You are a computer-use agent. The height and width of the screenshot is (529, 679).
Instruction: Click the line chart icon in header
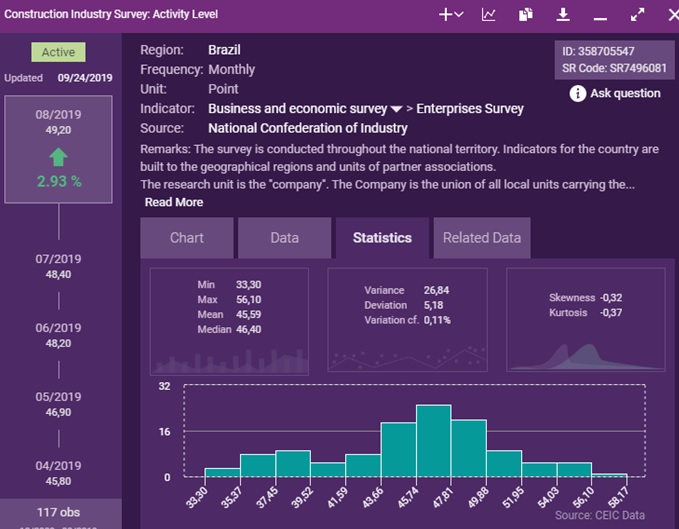488,15
